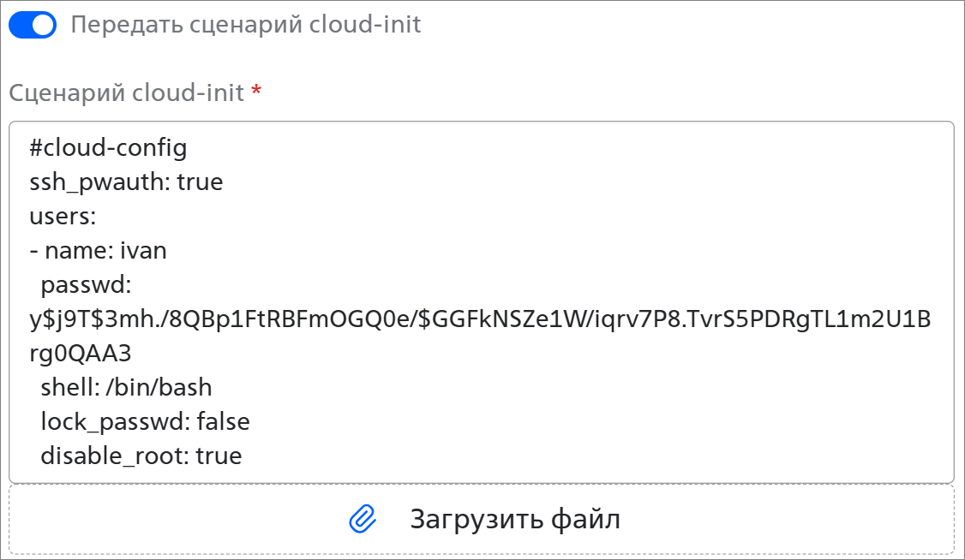Place cursor on "disable_root: true" line
This screenshot has width=965, height=560.
coord(141,456)
